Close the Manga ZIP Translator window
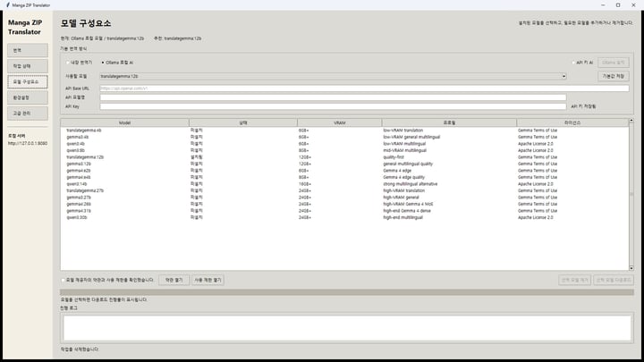The image size is (644, 362). click(633, 5)
